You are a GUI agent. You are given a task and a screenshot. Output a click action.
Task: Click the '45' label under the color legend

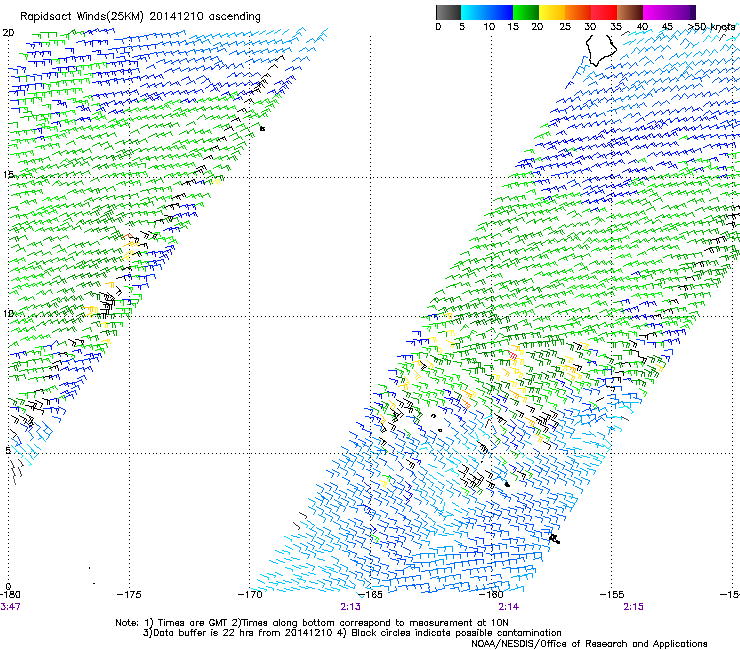[x=667, y=27]
